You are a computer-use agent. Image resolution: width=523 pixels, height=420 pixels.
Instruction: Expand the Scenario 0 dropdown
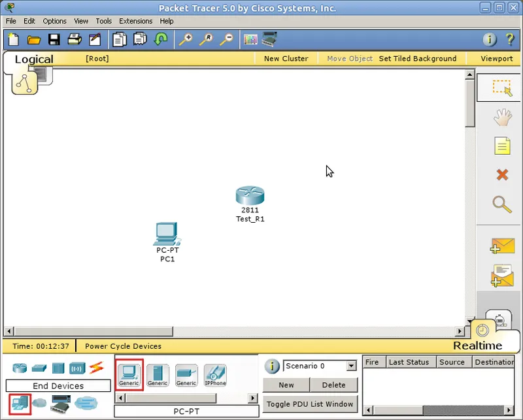(351, 366)
